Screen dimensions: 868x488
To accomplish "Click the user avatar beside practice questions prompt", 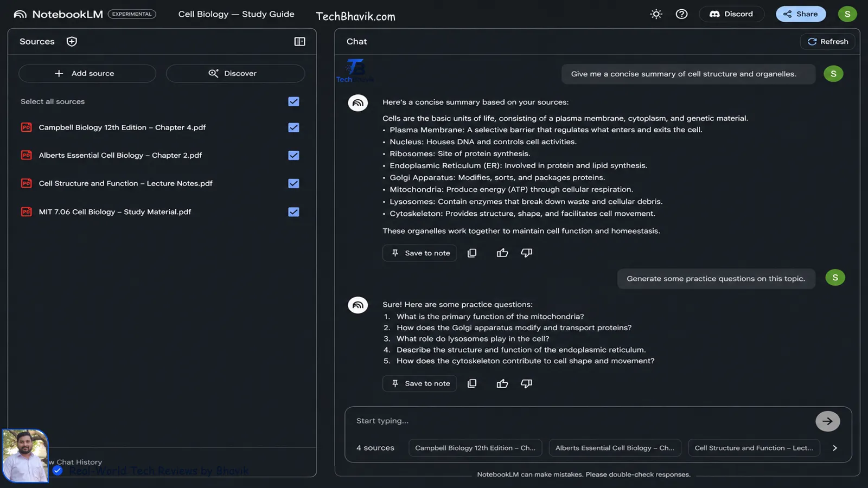I will point(835,278).
